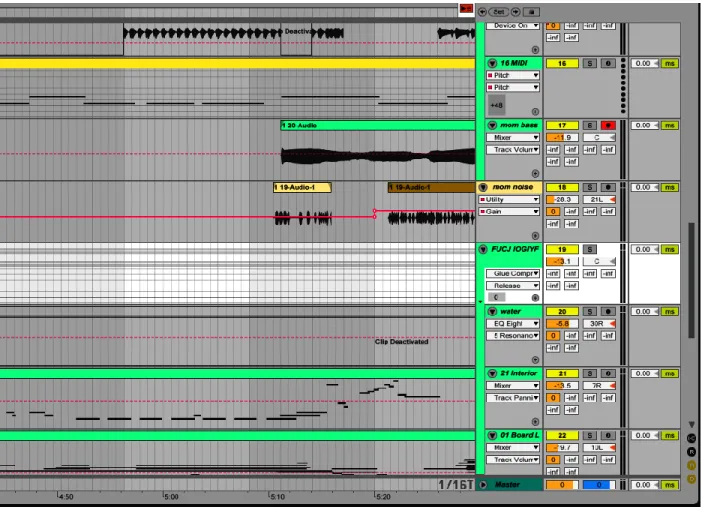The image size is (702, 507).
Task: Toggle the Track Delay section show button
Action: click(691, 479)
